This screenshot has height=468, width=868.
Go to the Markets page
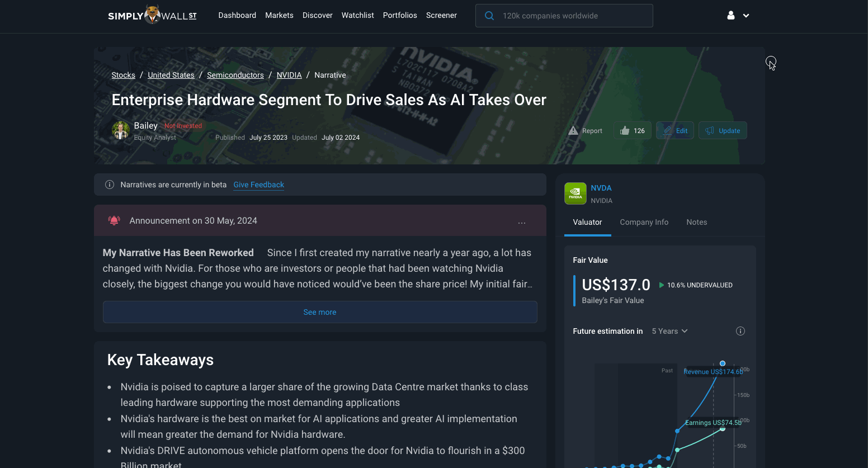click(279, 16)
